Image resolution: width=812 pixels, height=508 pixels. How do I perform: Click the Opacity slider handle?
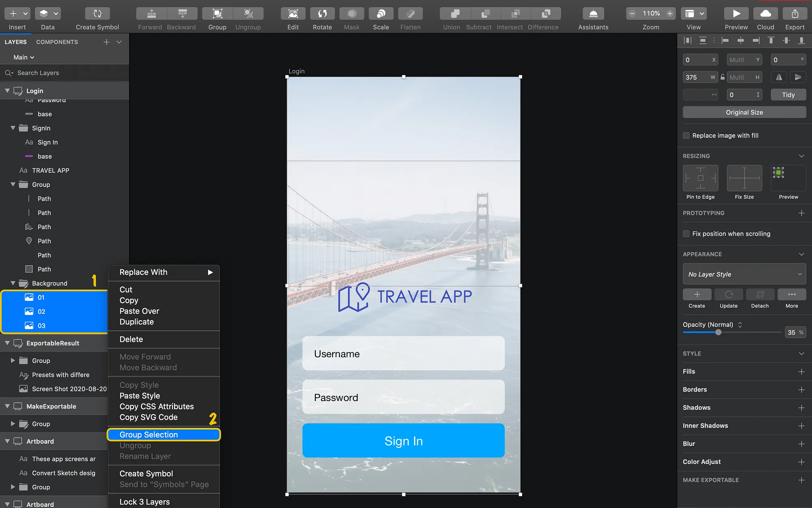click(718, 332)
